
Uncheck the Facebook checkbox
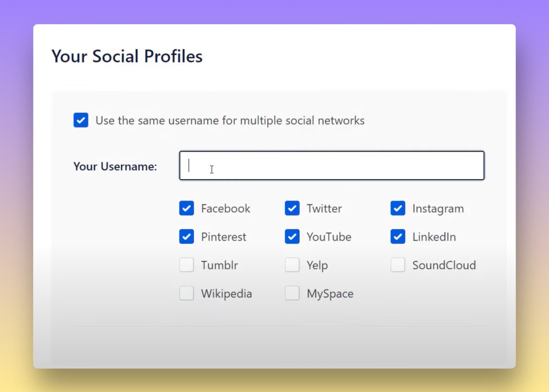click(x=187, y=208)
